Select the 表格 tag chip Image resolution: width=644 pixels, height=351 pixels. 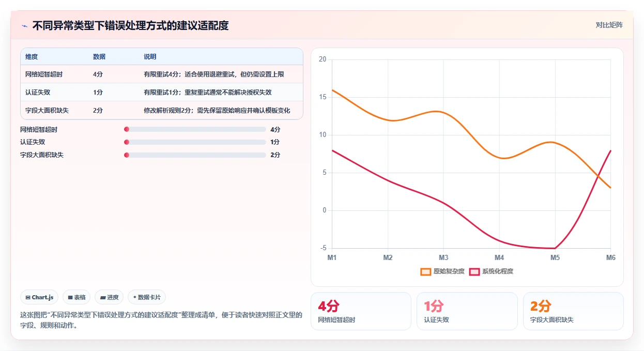point(76,297)
